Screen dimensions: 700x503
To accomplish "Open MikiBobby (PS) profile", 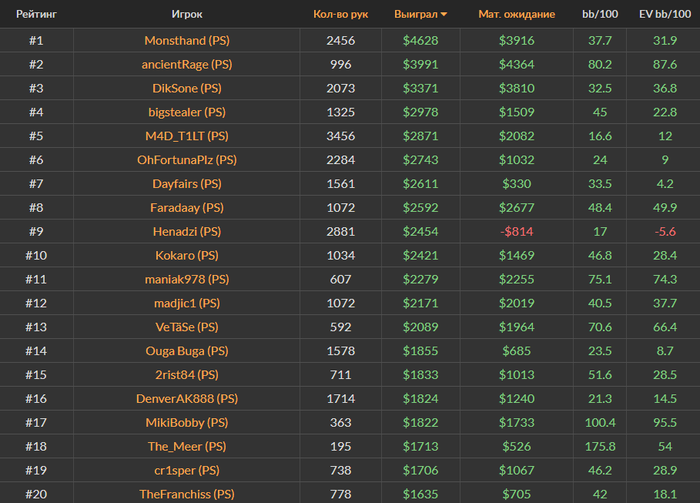I will coord(187,423).
